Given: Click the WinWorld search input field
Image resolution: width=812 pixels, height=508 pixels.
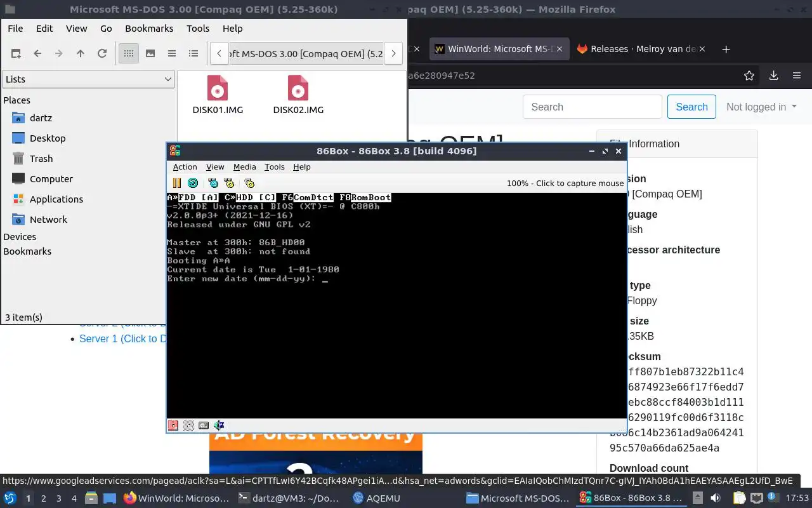Looking at the screenshot, I should [593, 107].
